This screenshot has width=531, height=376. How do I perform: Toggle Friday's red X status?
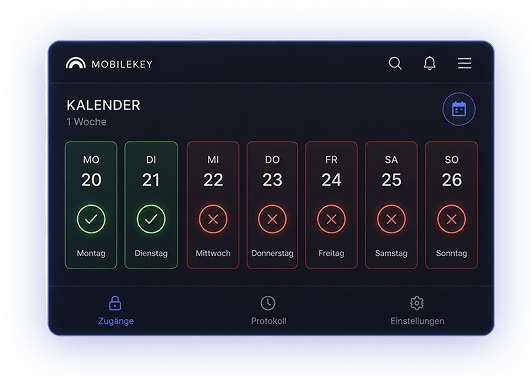(331, 219)
